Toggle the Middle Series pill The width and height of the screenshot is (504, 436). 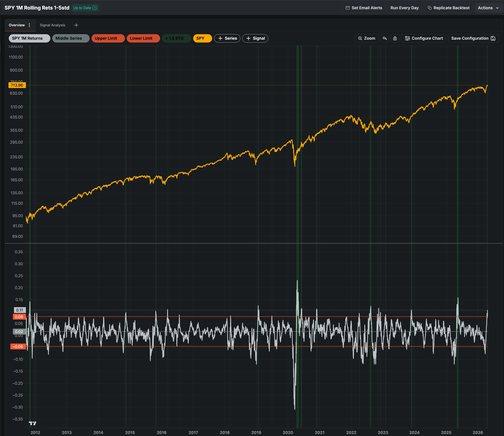click(x=71, y=39)
